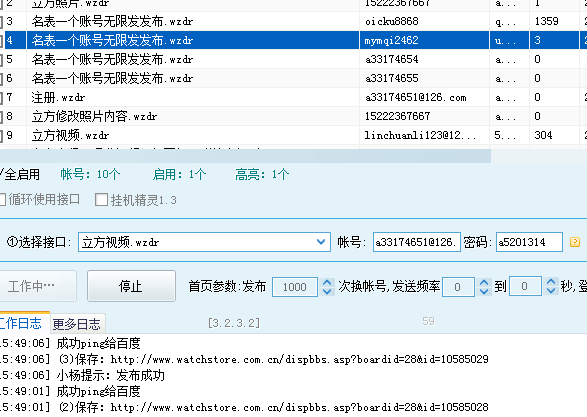587x417 pixels.
Task: Check the row 6 checkbox
Action: pyautogui.click(x=1, y=78)
